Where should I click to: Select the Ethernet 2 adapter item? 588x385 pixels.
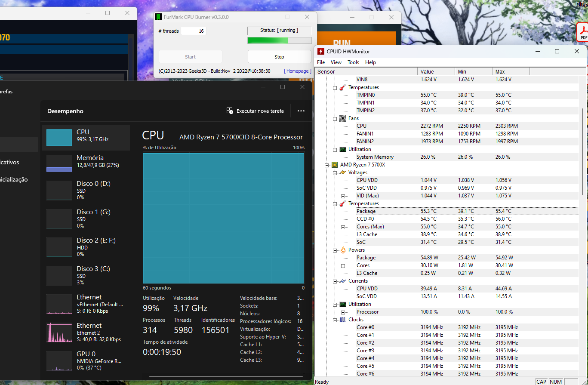pyautogui.click(x=86, y=332)
